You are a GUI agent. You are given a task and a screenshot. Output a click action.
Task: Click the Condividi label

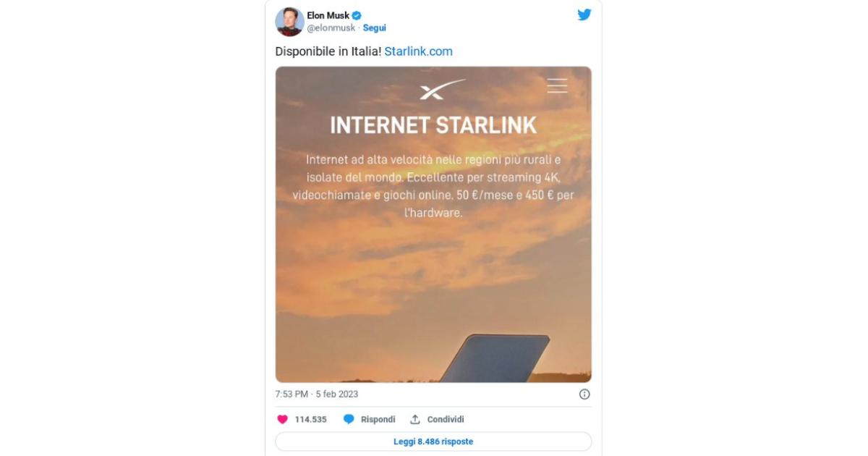pyautogui.click(x=446, y=419)
